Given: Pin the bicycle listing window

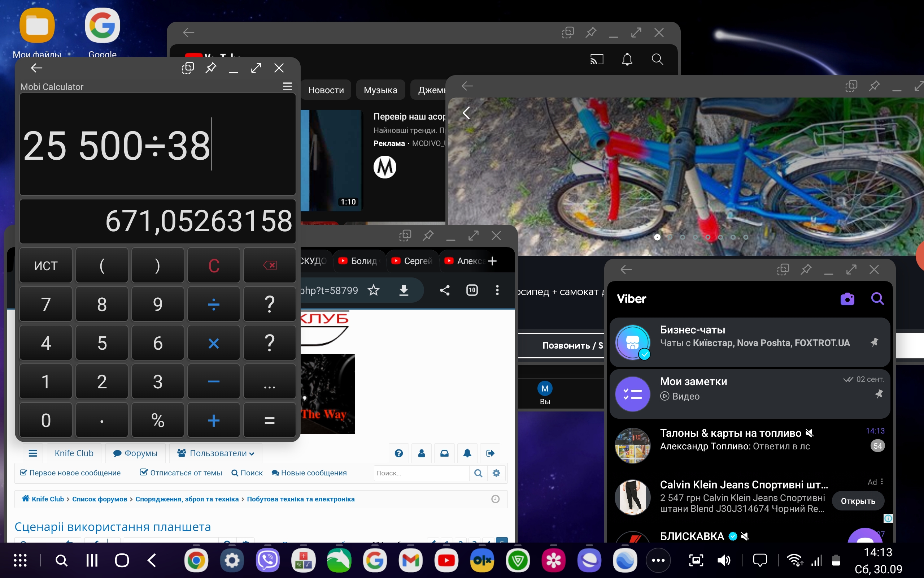Looking at the screenshot, I should [873, 86].
